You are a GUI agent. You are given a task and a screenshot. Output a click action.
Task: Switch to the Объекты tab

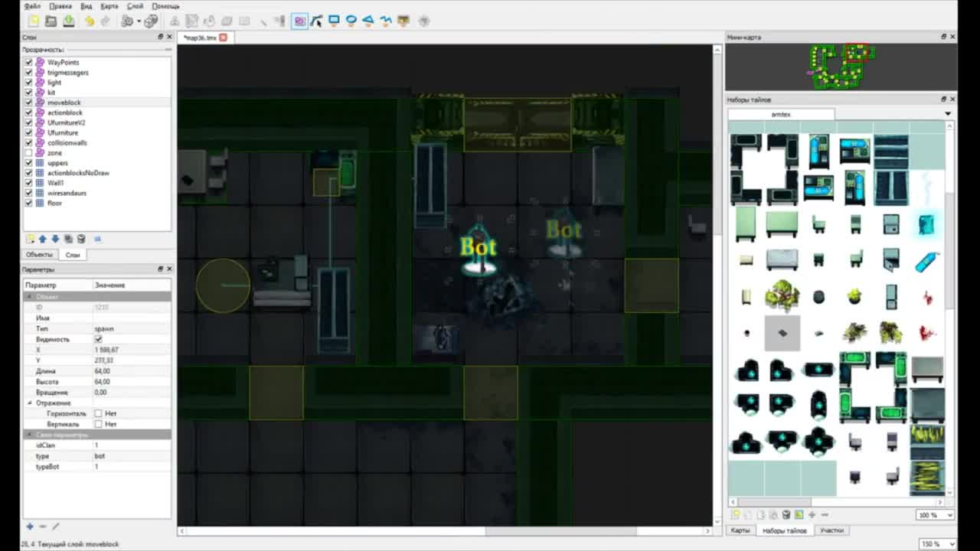pyautogui.click(x=39, y=255)
